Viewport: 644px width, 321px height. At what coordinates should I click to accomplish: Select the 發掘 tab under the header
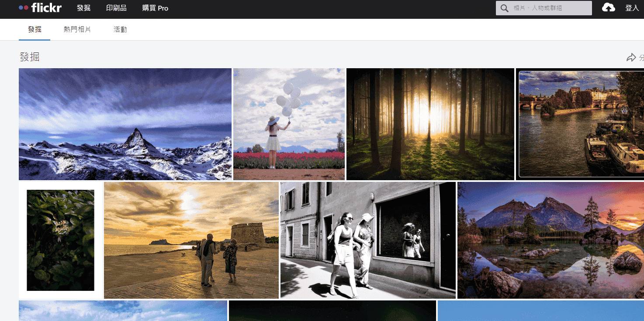point(35,30)
